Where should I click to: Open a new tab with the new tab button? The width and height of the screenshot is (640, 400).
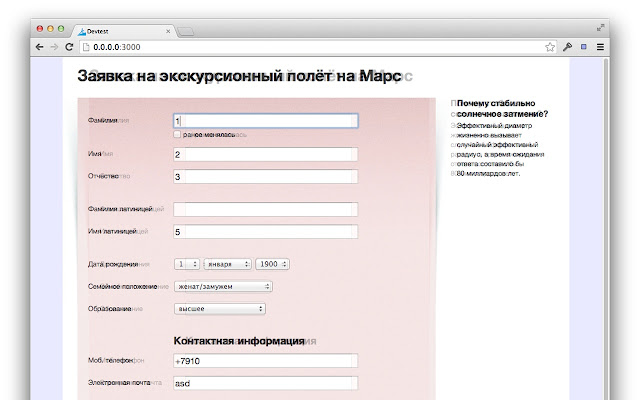(x=186, y=31)
